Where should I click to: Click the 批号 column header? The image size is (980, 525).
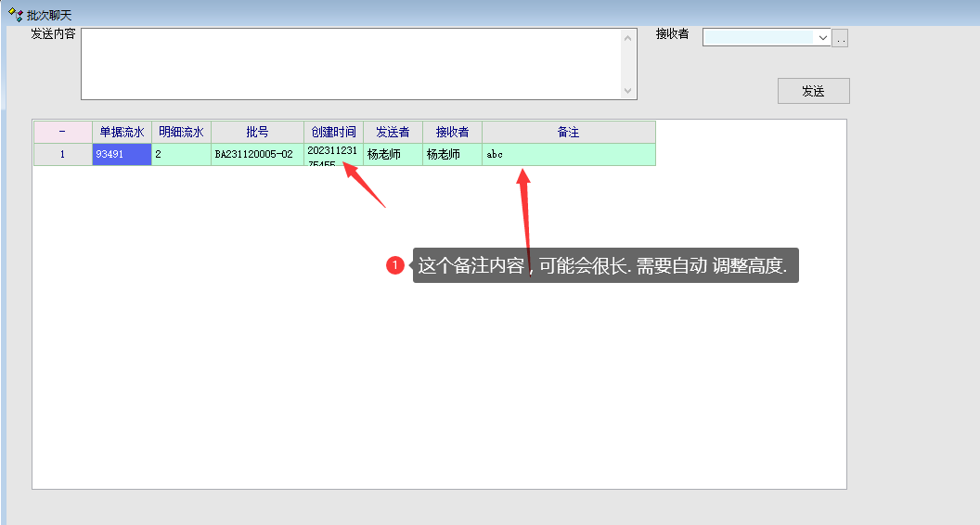pos(257,133)
